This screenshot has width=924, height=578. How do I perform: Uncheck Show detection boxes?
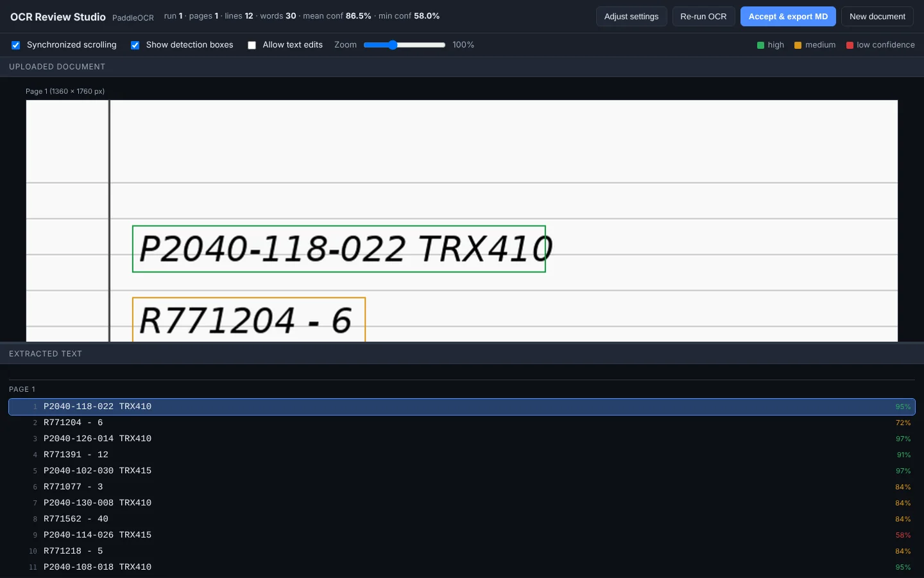[x=135, y=45]
